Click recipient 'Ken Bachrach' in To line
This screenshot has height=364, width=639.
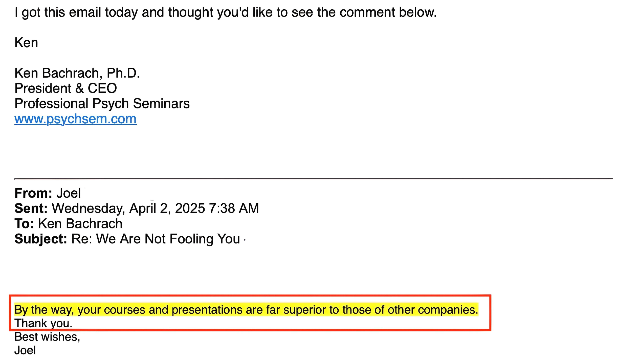pos(80,224)
